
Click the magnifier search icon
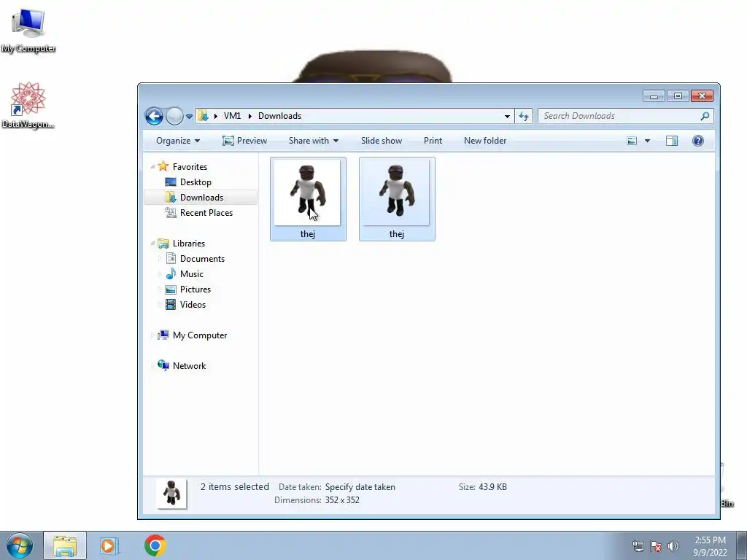pyautogui.click(x=705, y=116)
